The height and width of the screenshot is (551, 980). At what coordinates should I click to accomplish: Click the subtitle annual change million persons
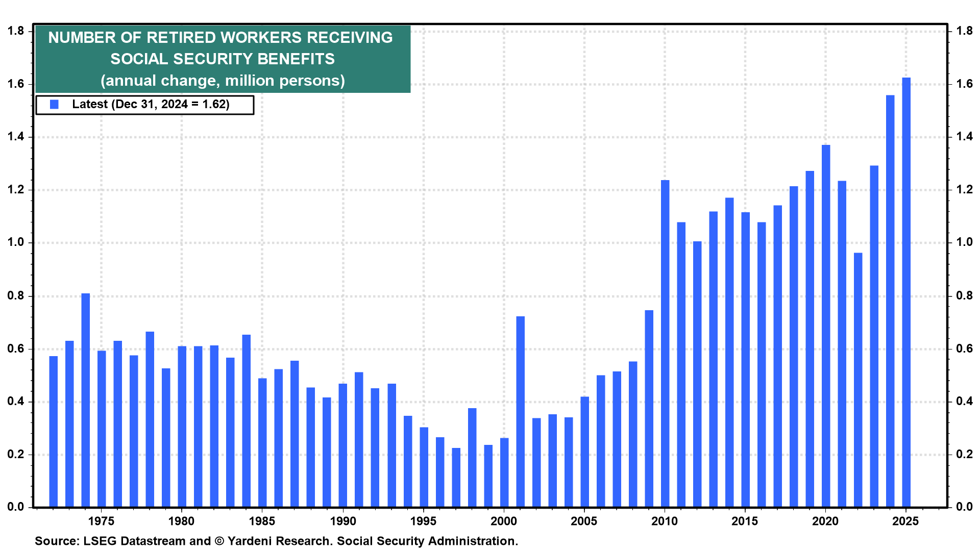click(x=223, y=80)
